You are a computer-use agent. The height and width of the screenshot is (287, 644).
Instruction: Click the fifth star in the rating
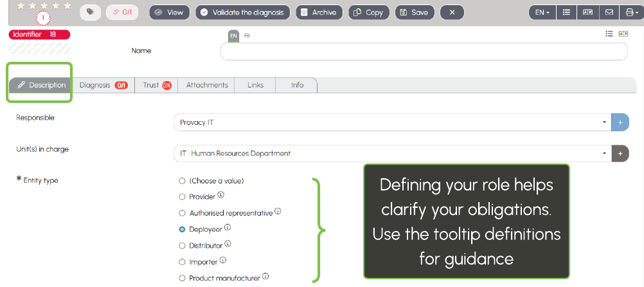67,5
